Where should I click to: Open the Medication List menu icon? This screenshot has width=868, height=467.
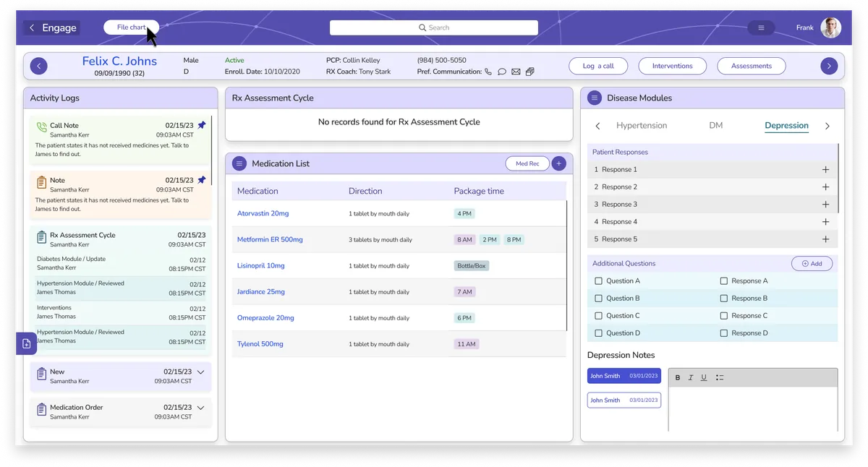[239, 163]
